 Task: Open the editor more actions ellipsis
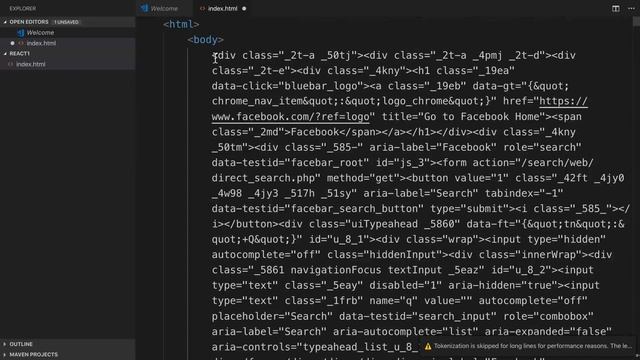pyautogui.click(x=631, y=9)
